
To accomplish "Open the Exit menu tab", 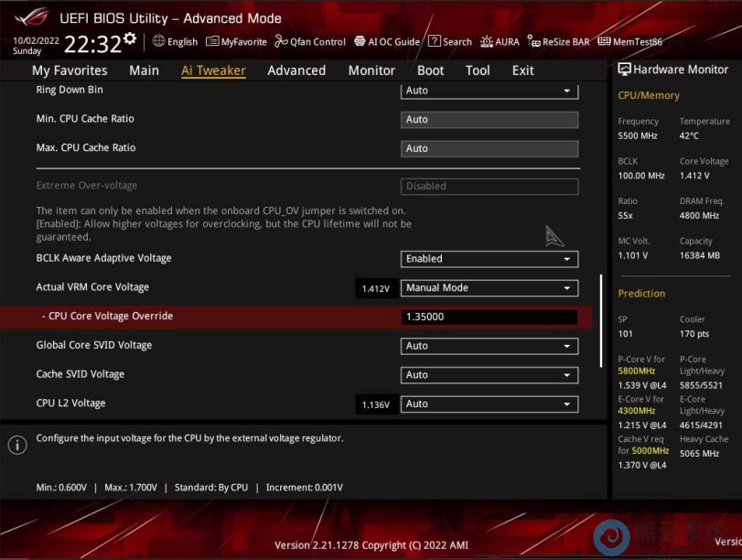I will coord(522,70).
